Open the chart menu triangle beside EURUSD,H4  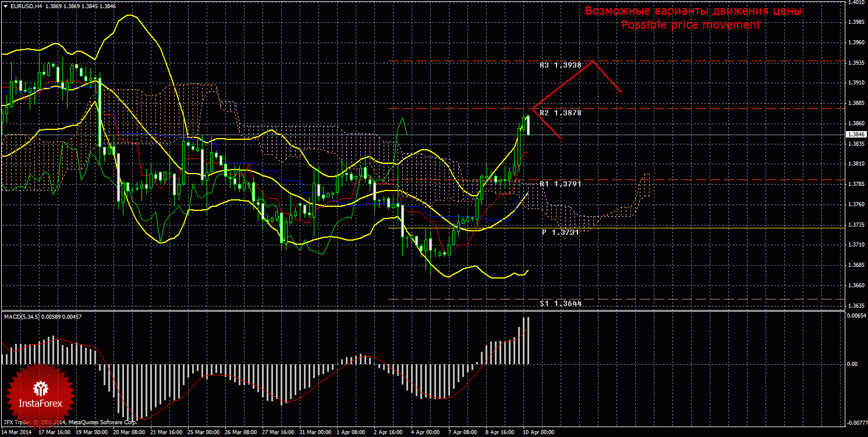click(x=5, y=5)
